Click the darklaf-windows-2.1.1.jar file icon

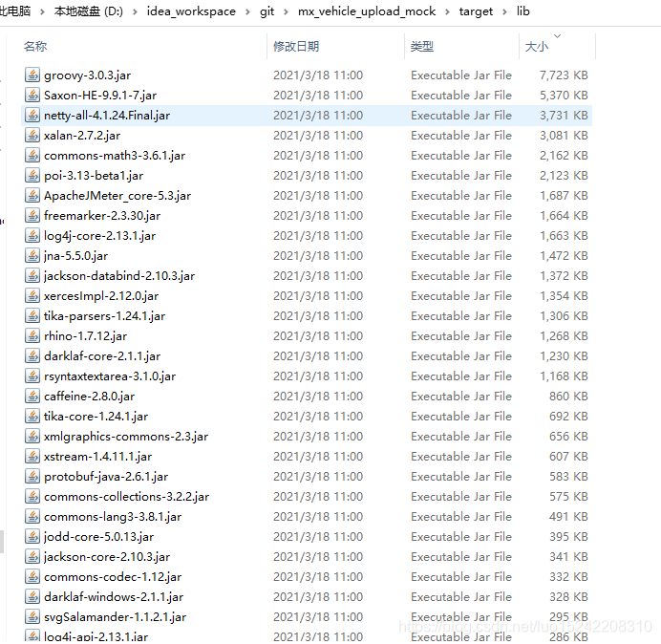click(32, 597)
